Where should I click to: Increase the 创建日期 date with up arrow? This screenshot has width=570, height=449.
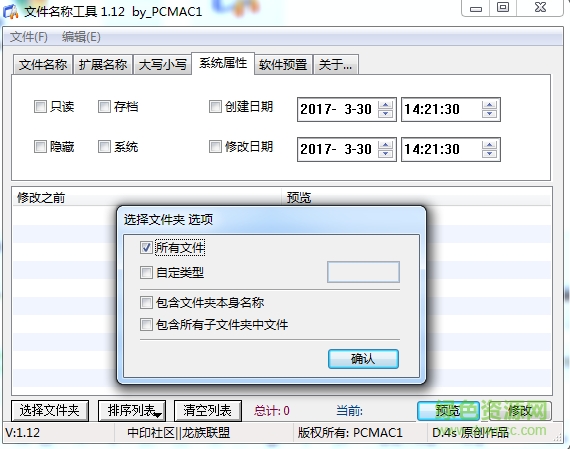click(385, 105)
